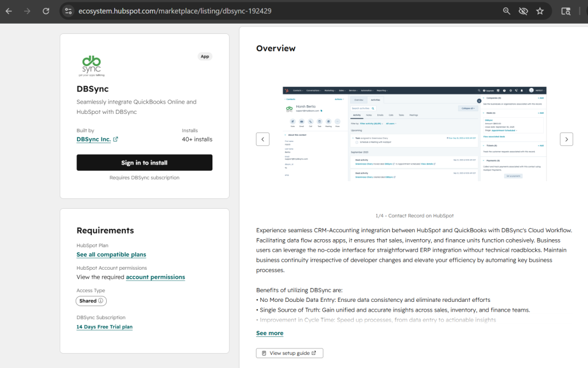The height and width of the screenshot is (368, 588).
Task: Click the Requirements heading
Action: point(105,231)
